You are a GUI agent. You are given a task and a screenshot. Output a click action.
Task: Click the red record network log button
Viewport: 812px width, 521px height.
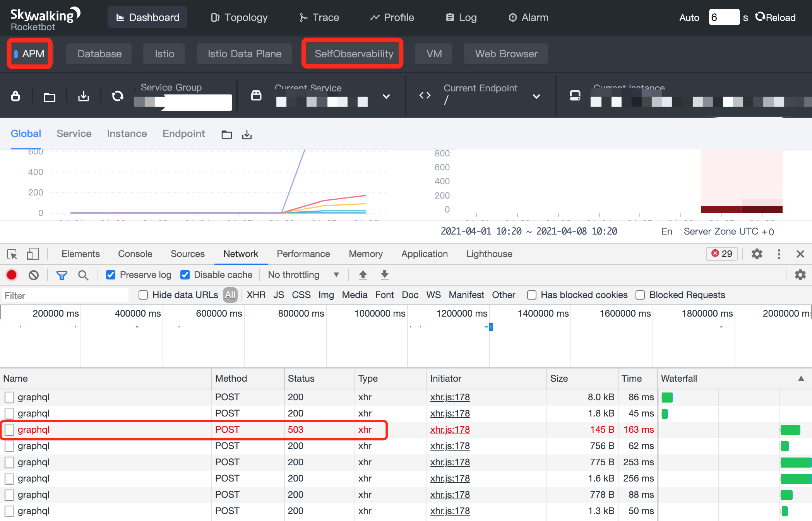12,275
